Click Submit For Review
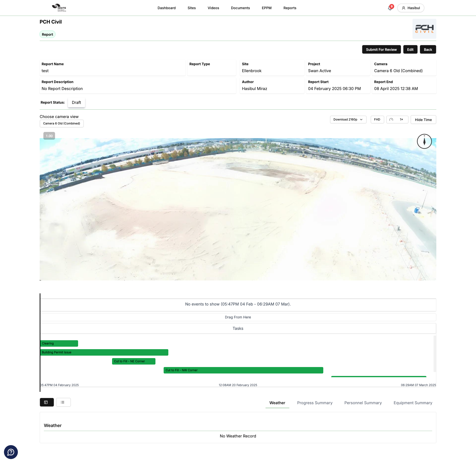Viewport: 476px width, 463px height. tap(381, 49)
